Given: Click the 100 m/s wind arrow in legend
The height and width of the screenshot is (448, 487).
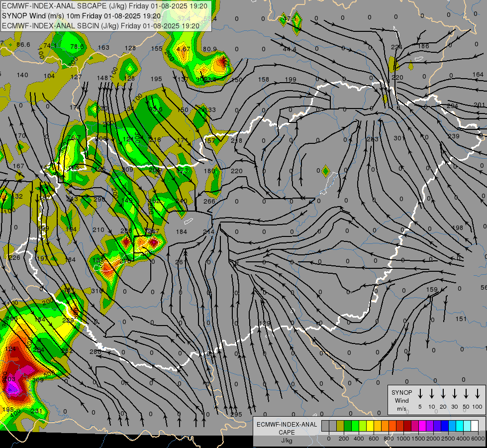Looking at the screenshot, I should click(478, 394).
